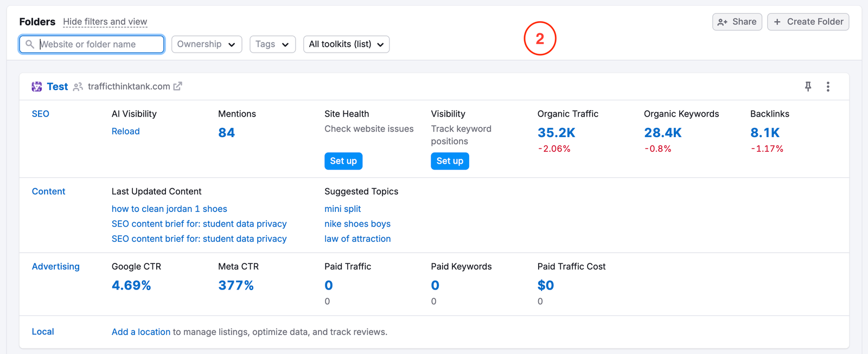Viewport: 868px width, 354px height.
Task: Open the SEO toolkit section
Action: tap(41, 114)
